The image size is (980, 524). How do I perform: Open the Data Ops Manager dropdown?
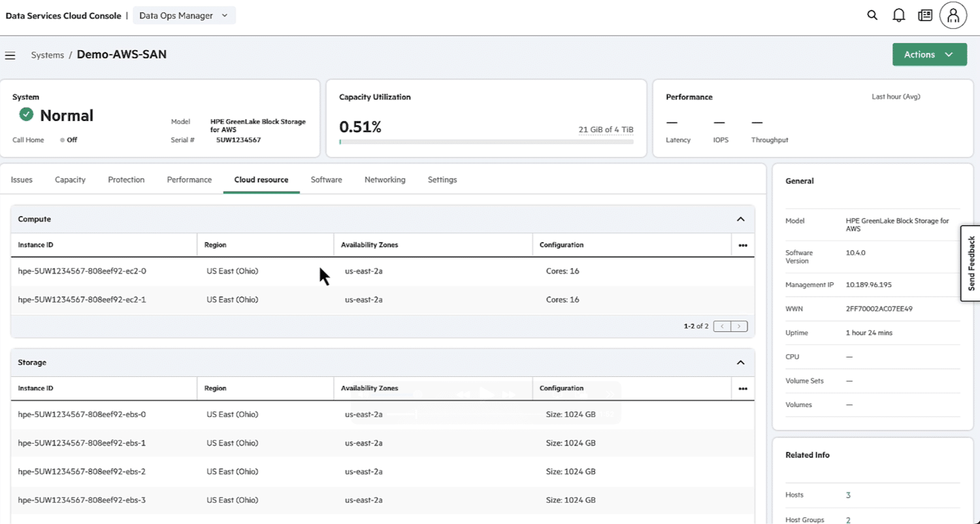point(184,15)
